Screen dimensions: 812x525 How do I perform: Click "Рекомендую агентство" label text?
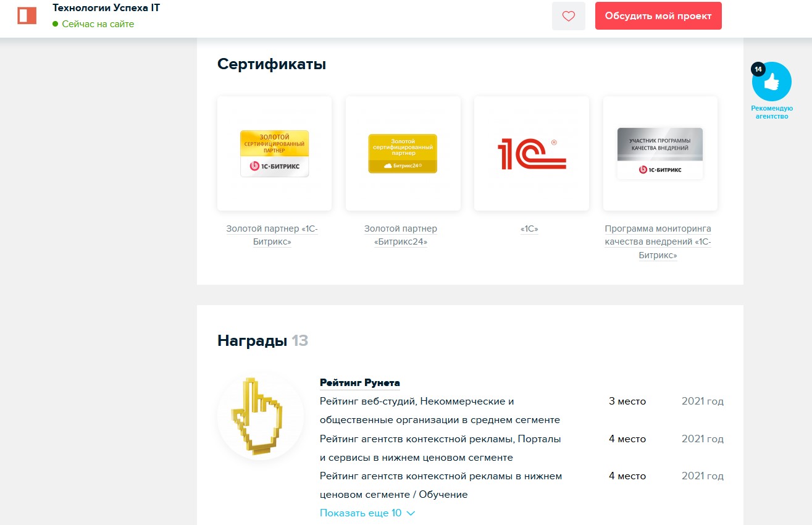pos(772,112)
